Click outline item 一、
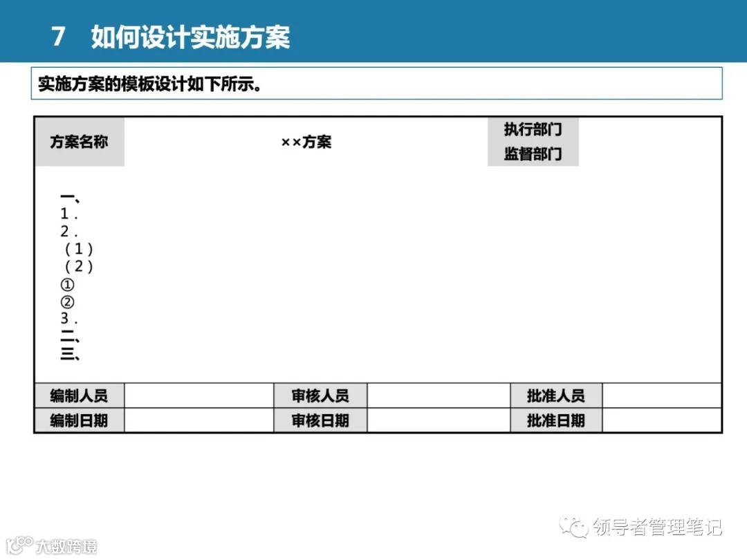 pos(68,196)
